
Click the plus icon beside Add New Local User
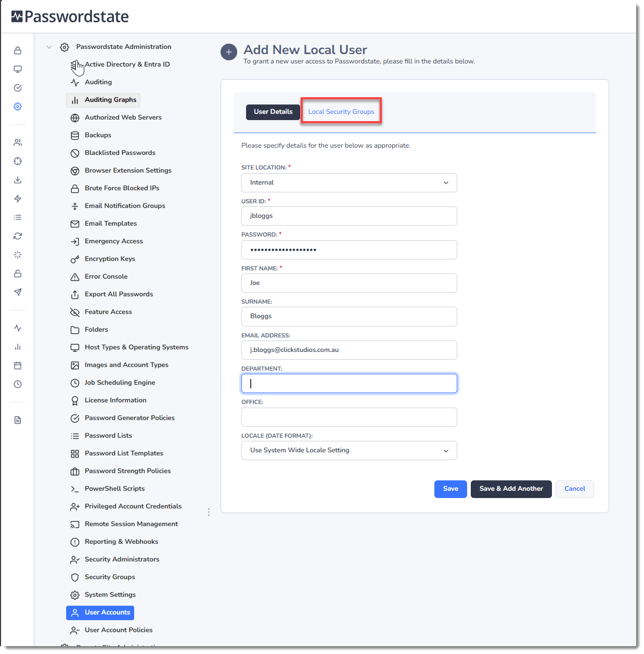229,52
